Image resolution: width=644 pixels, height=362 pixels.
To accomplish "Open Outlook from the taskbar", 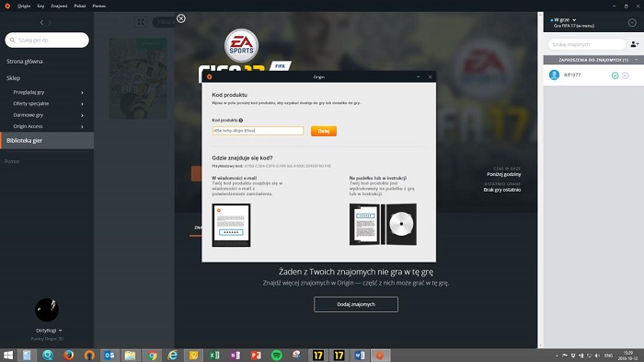I will tap(109, 355).
